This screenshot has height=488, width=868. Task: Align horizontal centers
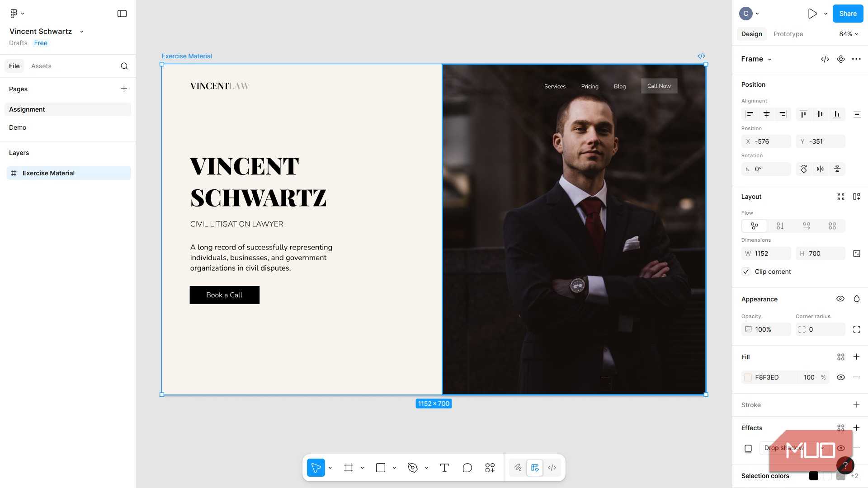[766, 114]
